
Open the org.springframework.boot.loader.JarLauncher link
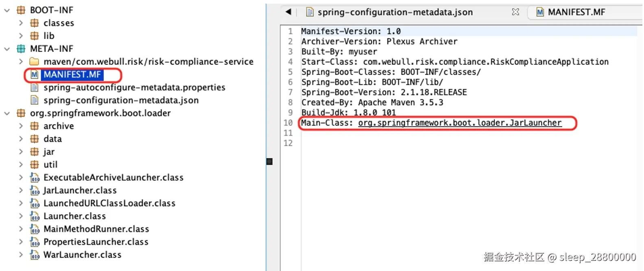pos(460,123)
